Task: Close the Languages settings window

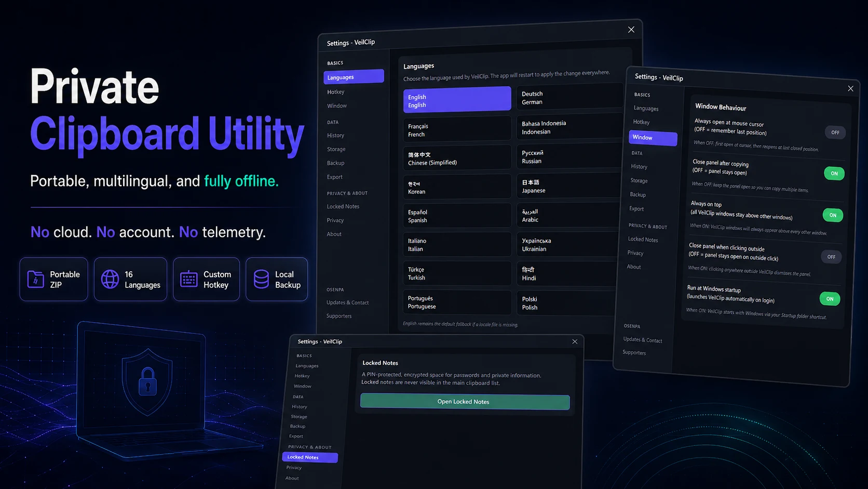Action: (x=631, y=30)
